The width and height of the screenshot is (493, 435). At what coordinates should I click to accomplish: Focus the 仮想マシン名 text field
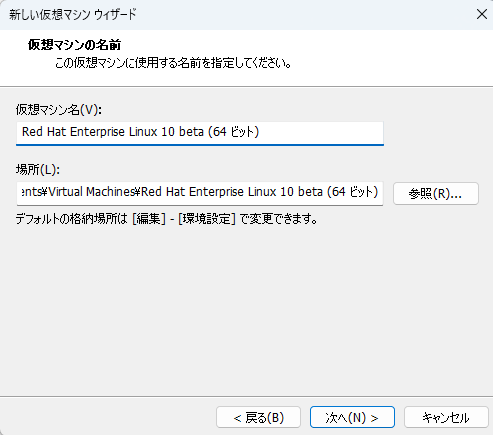200,133
